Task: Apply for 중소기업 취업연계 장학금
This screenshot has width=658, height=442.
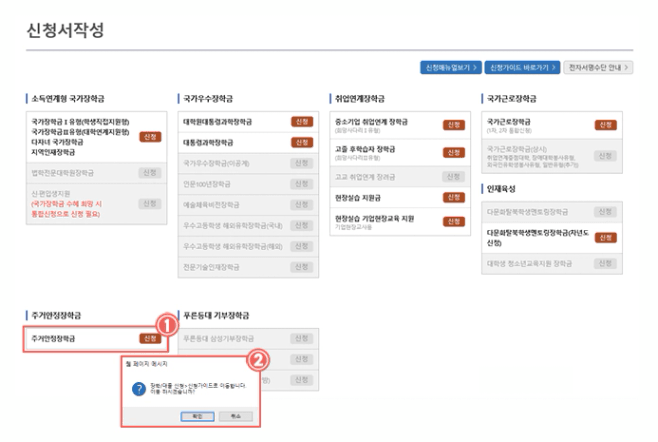Action: [x=454, y=125]
